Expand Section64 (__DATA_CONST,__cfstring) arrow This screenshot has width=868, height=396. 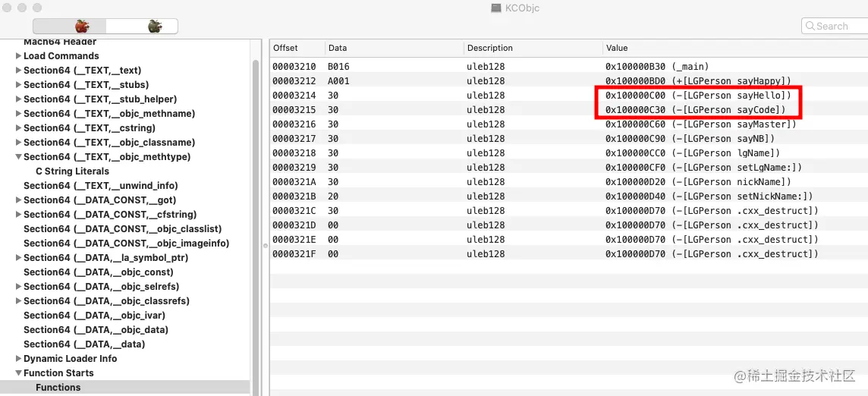point(18,215)
